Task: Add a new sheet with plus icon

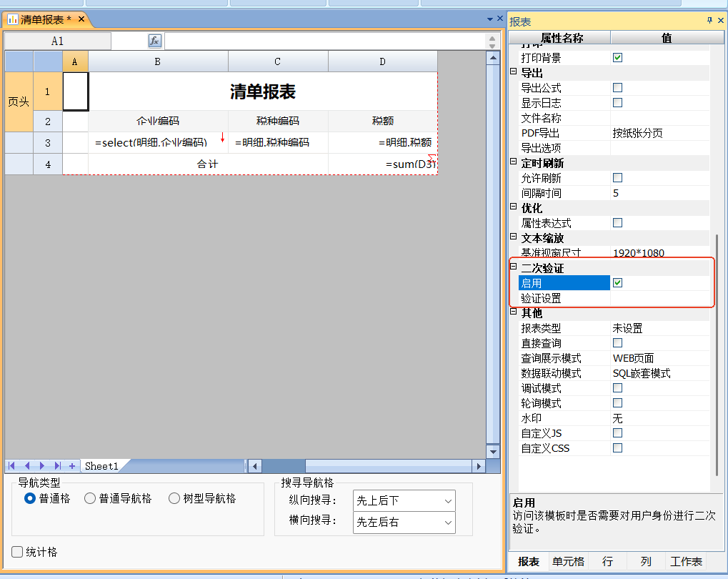Action: [x=71, y=466]
